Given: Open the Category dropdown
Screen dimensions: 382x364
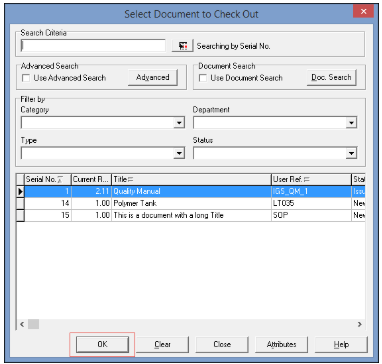Looking at the screenshot, I should (x=179, y=123).
